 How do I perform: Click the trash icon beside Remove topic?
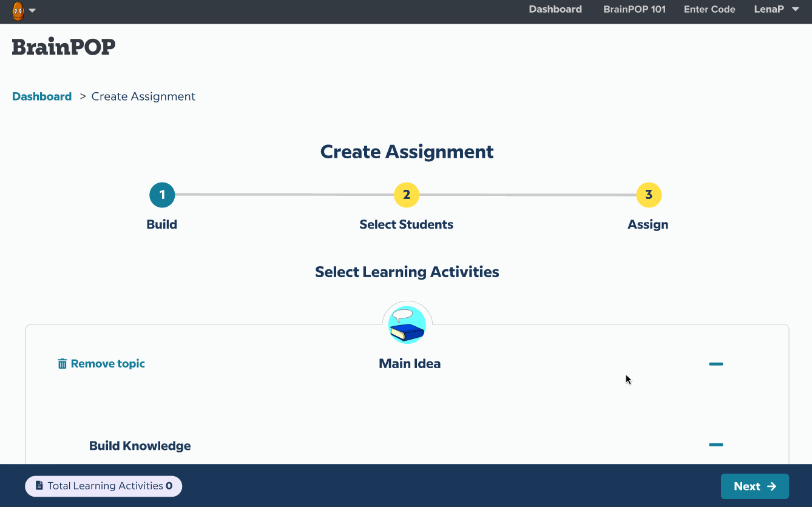click(62, 363)
